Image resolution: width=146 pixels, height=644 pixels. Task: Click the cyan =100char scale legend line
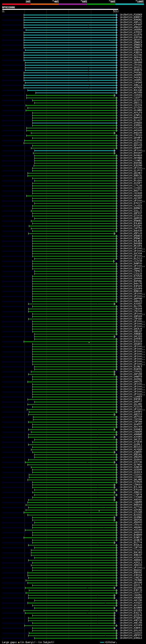pos(102,642)
